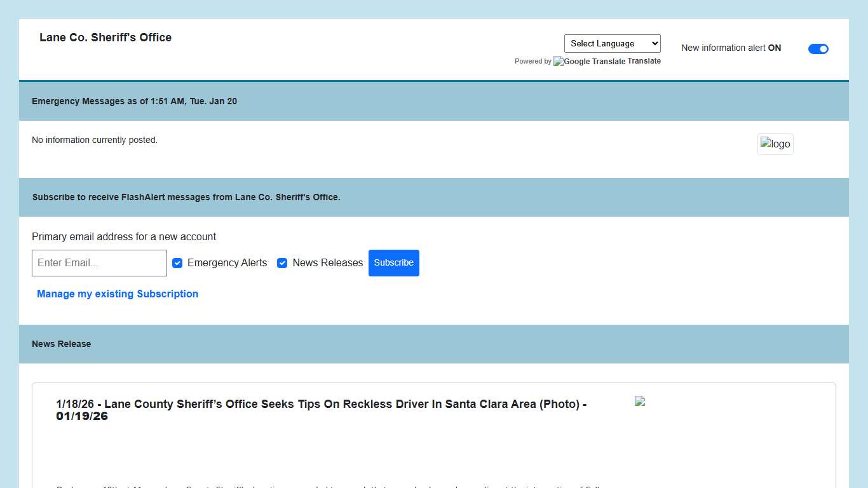Click the Google Translate logo image
The height and width of the screenshot is (488, 868).
click(x=589, y=62)
